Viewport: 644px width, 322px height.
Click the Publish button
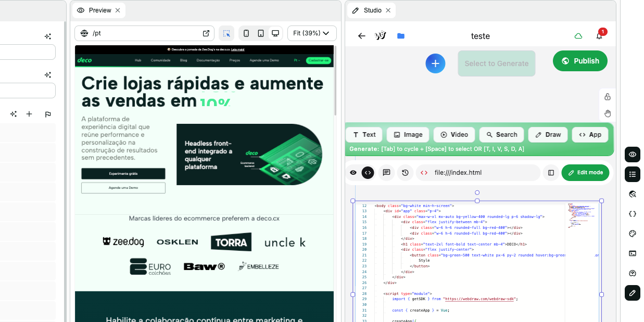click(x=579, y=60)
